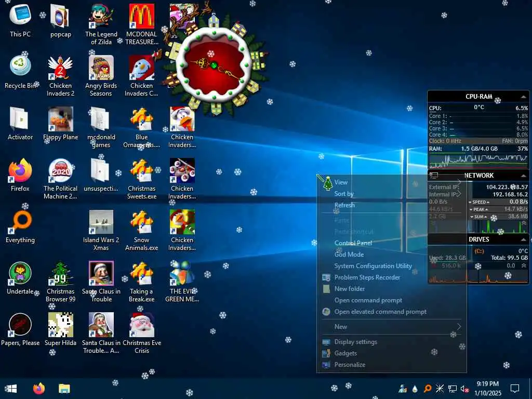532x399 pixels.
Task: Select the Super Hilda icon
Action: point(60,330)
